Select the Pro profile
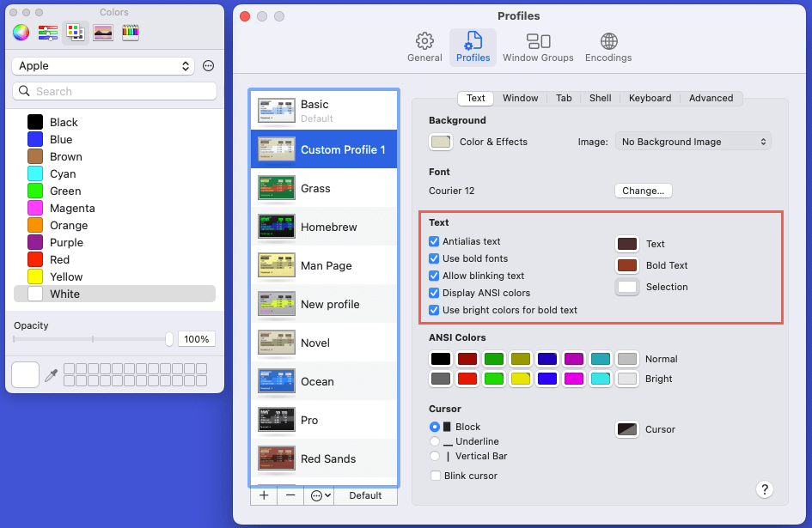This screenshot has width=812, height=528. pos(324,420)
